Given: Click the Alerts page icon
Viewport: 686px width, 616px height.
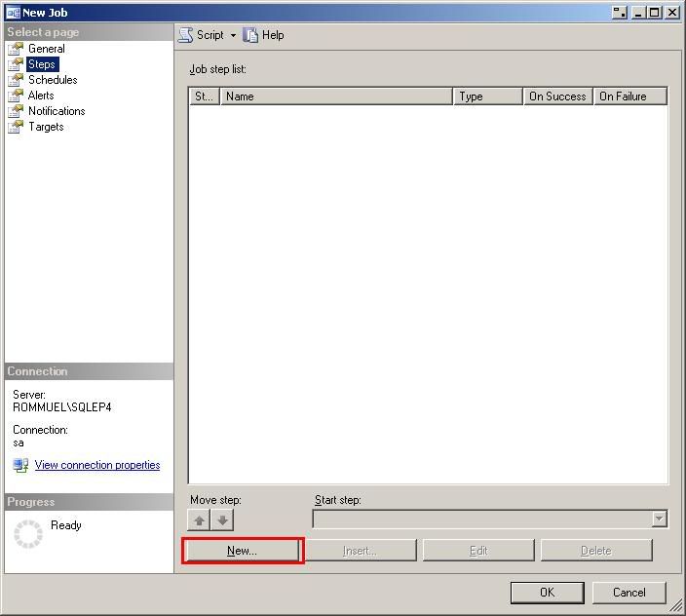Looking at the screenshot, I should pyautogui.click(x=16, y=96).
